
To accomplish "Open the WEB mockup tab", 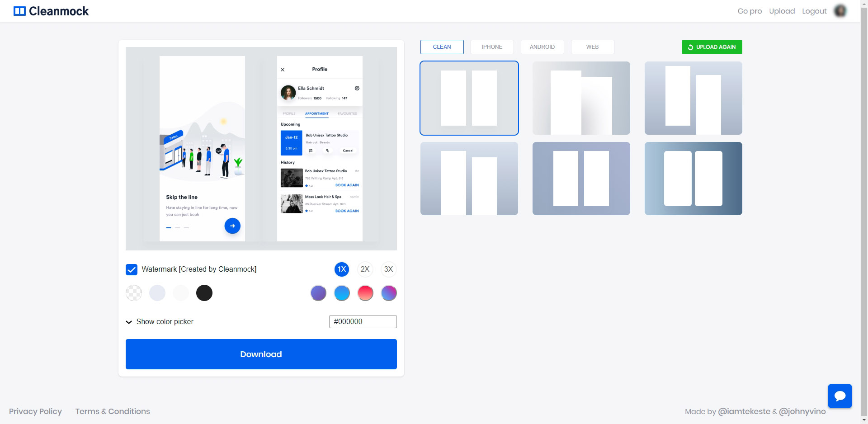I will point(592,47).
